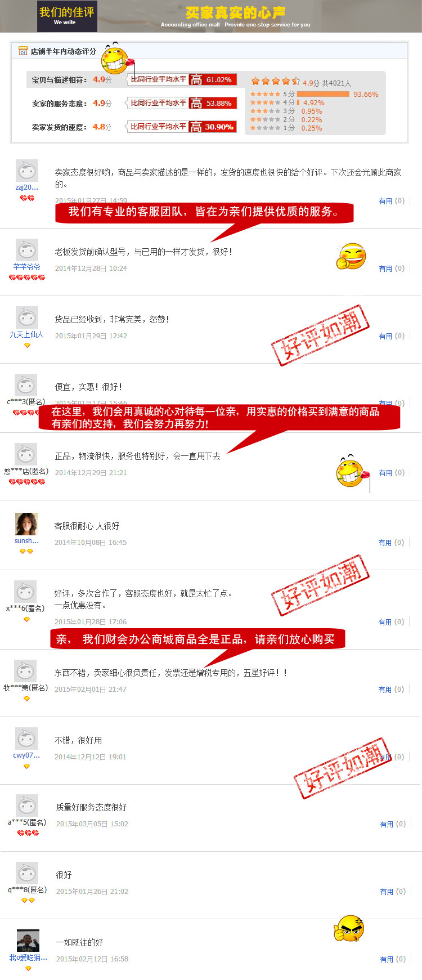This screenshot has width=422, height=980.
Task: Click the thumbs-up angry emoji near the last review
Action: click(349, 929)
